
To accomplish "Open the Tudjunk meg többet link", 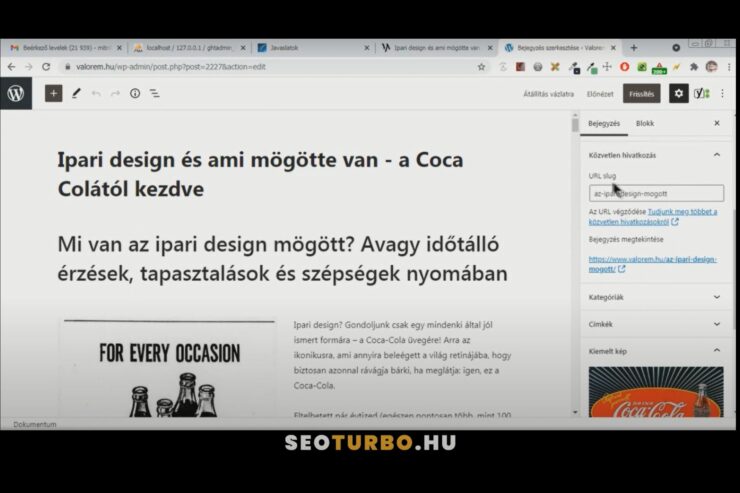I will (x=653, y=217).
